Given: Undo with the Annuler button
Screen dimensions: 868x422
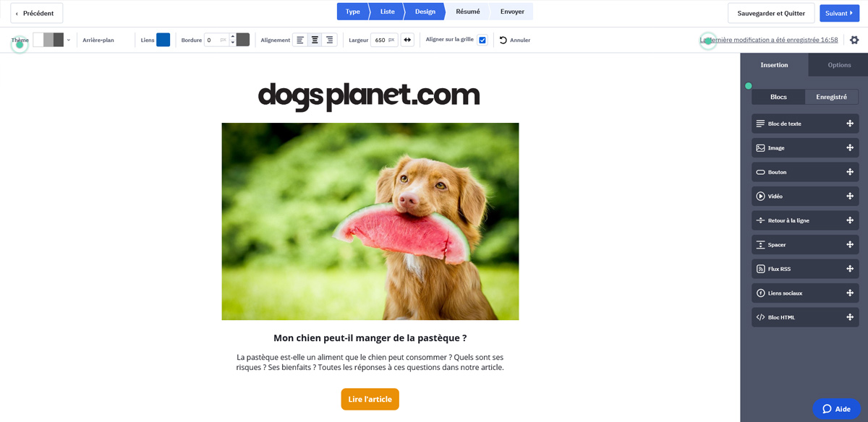Looking at the screenshot, I should 515,40.
